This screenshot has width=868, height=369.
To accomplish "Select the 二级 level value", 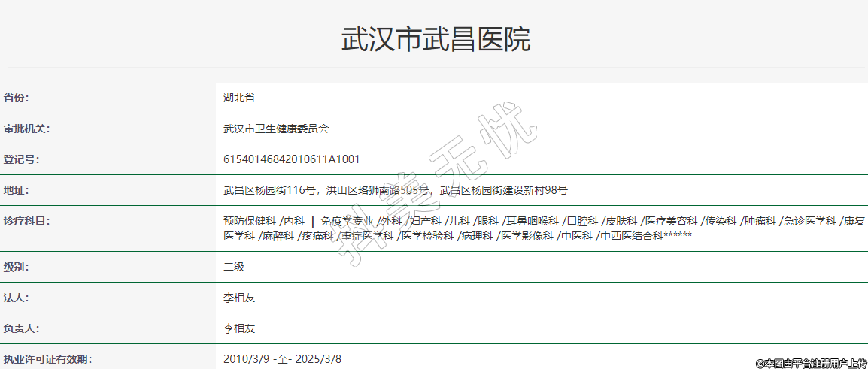I will point(234,267).
